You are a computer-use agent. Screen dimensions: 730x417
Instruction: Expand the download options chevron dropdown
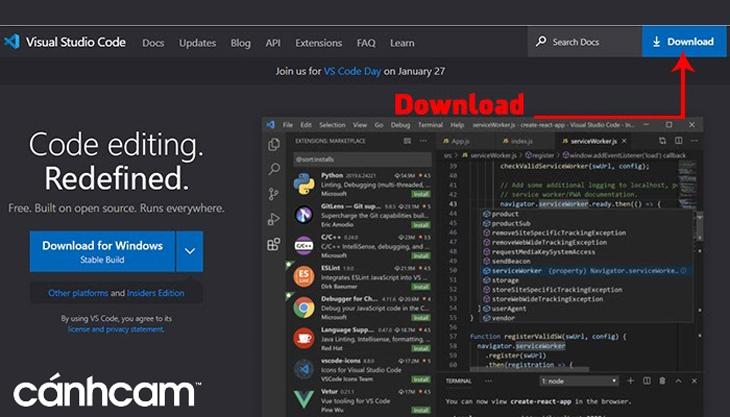pos(189,251)
